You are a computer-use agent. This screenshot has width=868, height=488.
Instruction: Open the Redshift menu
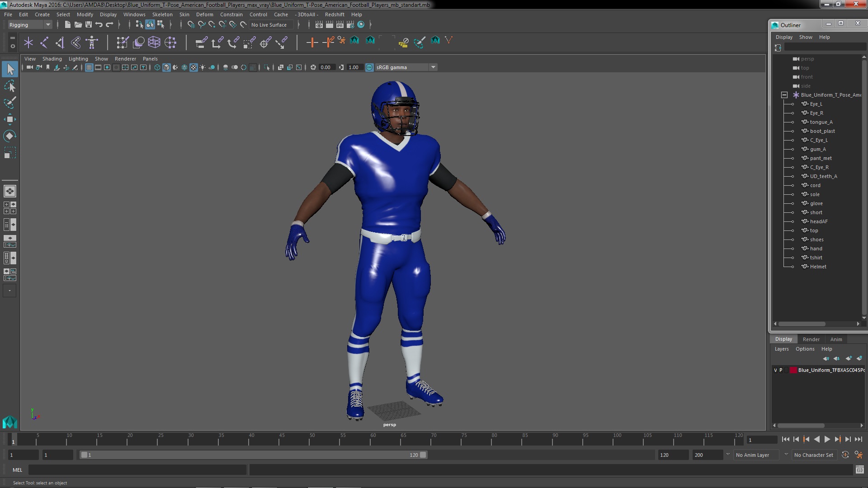pos(335,14)
